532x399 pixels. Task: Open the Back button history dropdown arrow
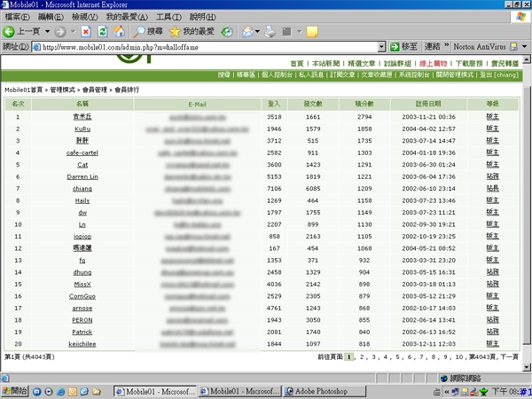click(x=45, y=31)
